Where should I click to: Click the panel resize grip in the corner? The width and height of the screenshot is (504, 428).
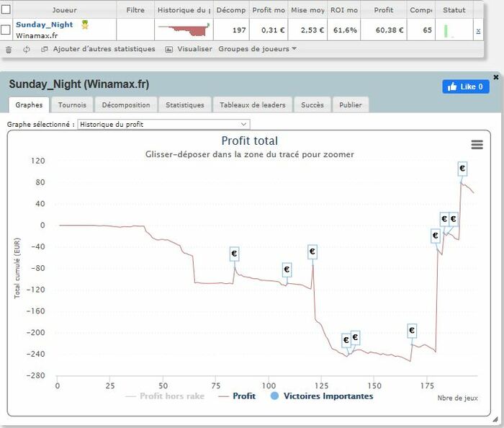[x=495, y=419]
